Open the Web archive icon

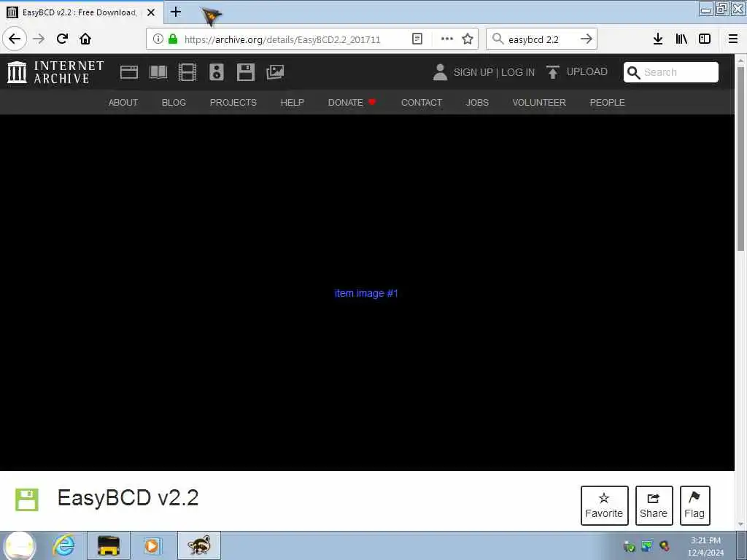pos(129,72)
